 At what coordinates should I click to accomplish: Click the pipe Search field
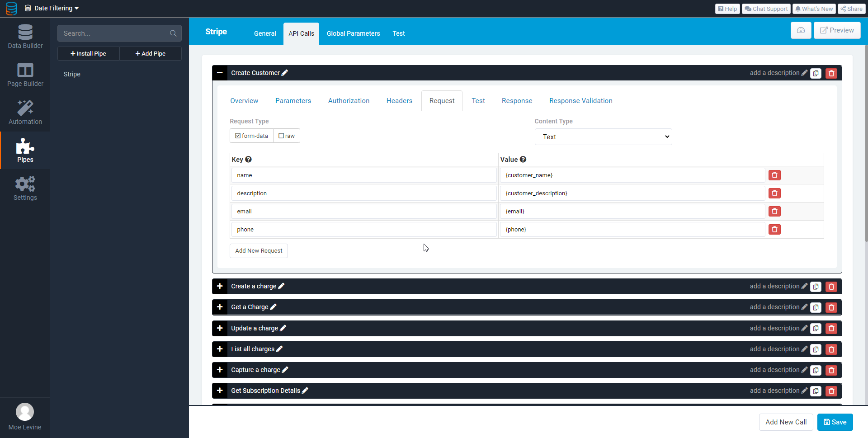[119, 33]
